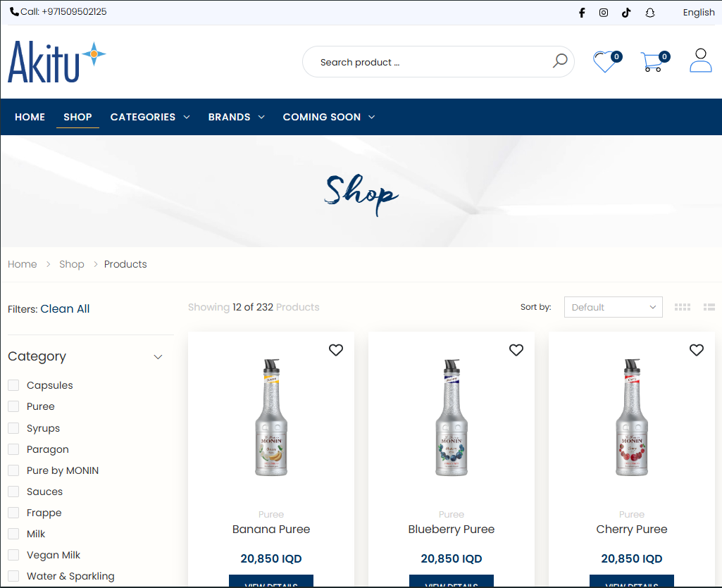The width and height of the screenshot is (722, 588).
Task: Open the user account icon
Action: pyautogui.click(x=700, y=61)
